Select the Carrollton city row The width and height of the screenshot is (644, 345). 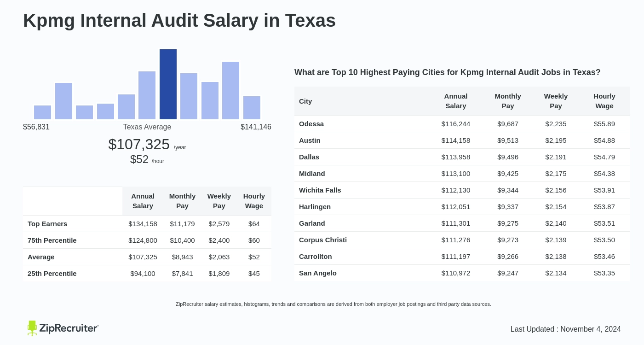point(462,257)
